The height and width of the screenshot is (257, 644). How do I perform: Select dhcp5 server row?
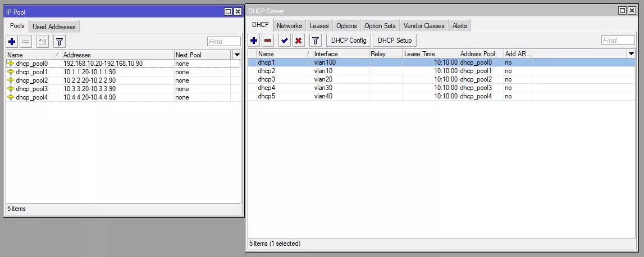pyautogui.click(x=441, y=96)
